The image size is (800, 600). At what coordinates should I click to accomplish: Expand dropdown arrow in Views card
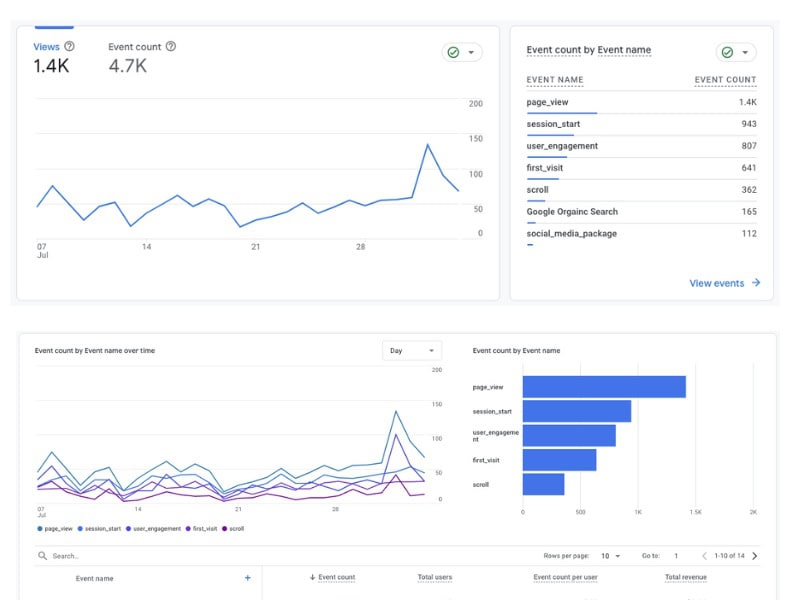point(471,52)
